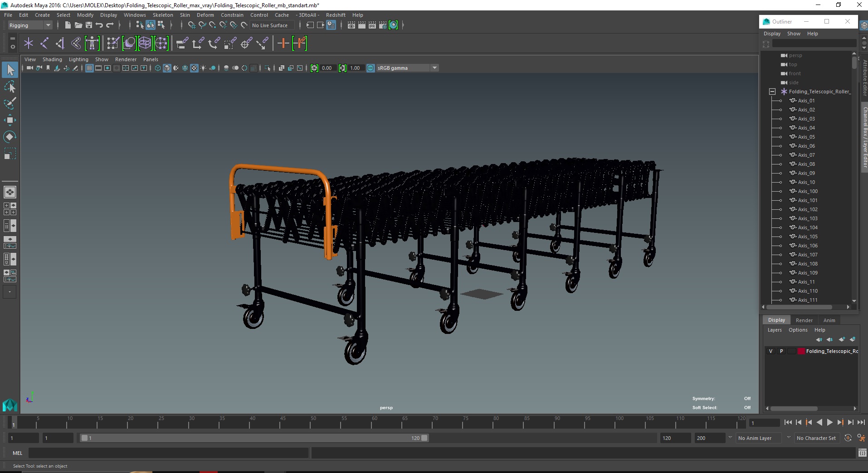Click the Outliner vertical scrollbar

[x=854, y=177]
